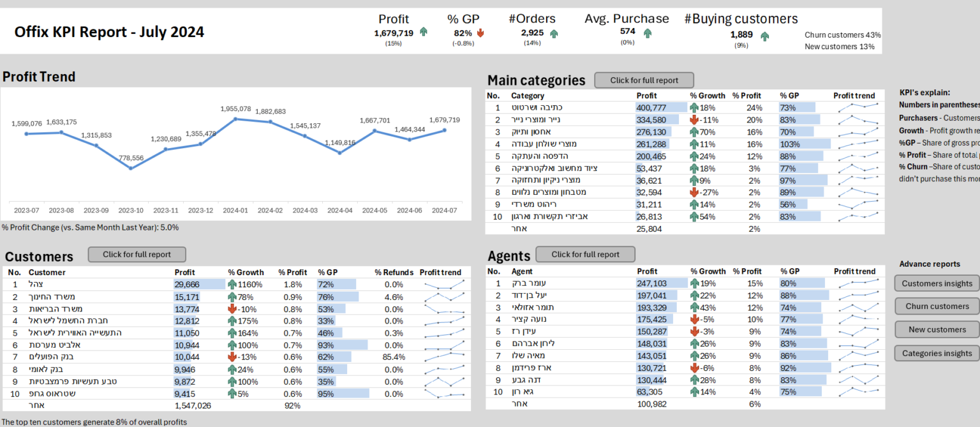980x427 pixels.
Task: Select the red -6% growth arrow in Agents
Action: click(694, 368)
